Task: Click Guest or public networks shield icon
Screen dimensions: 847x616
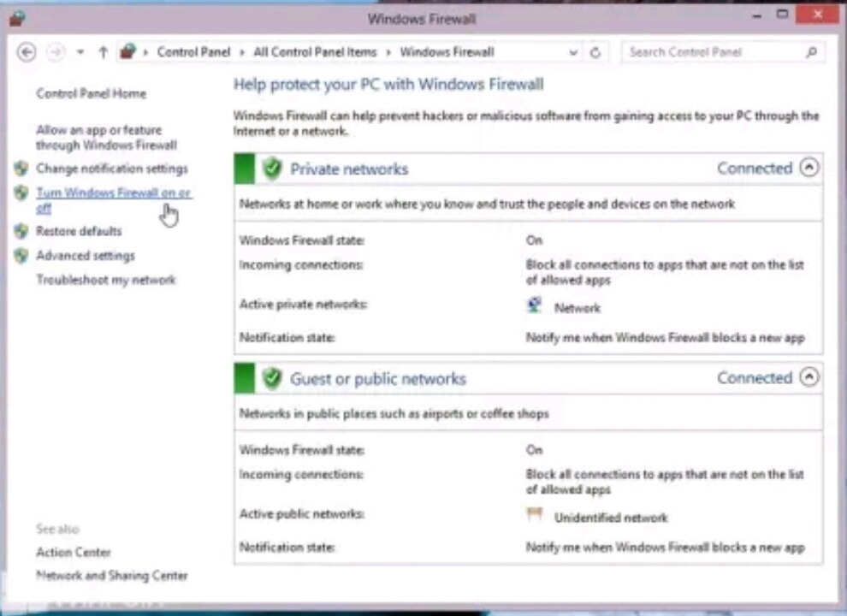Action: (272, 378)
